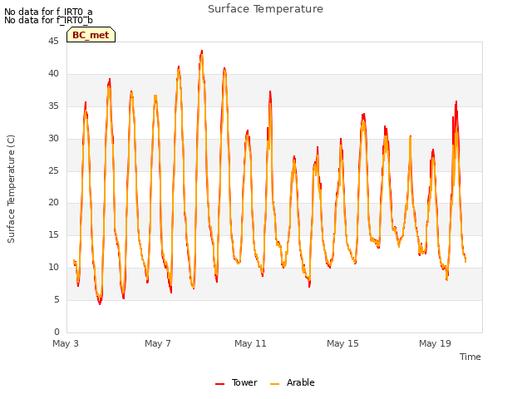
Task: Select the Surface Temperature chart title
Action: (x=265, y=9)
